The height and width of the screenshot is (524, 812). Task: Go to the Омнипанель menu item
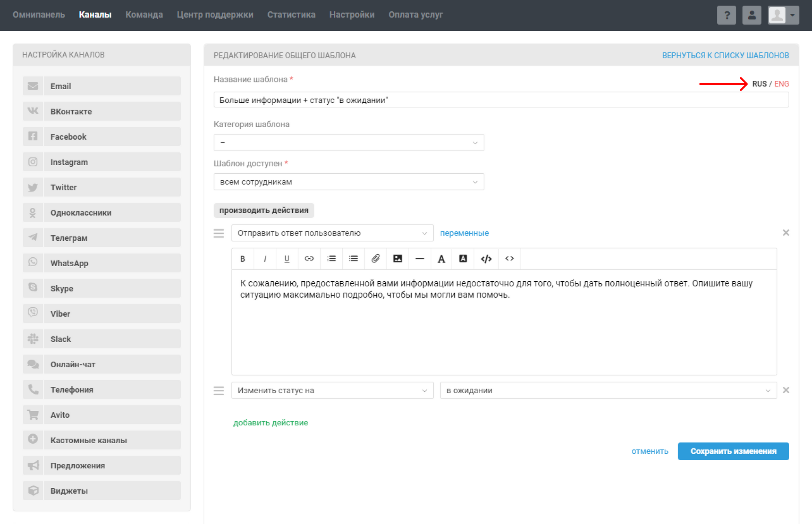tap(39, 15)
